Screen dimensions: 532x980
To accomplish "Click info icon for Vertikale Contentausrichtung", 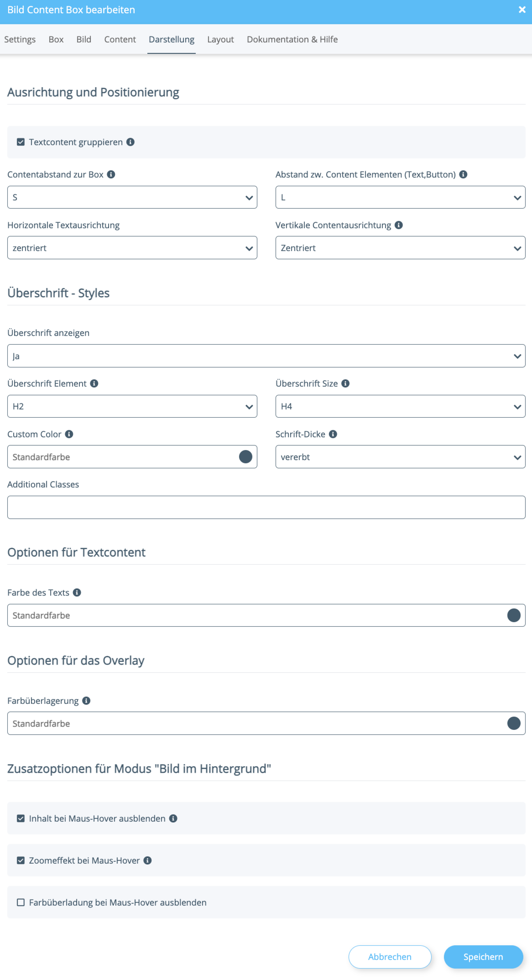I will (x=399, y=225).
